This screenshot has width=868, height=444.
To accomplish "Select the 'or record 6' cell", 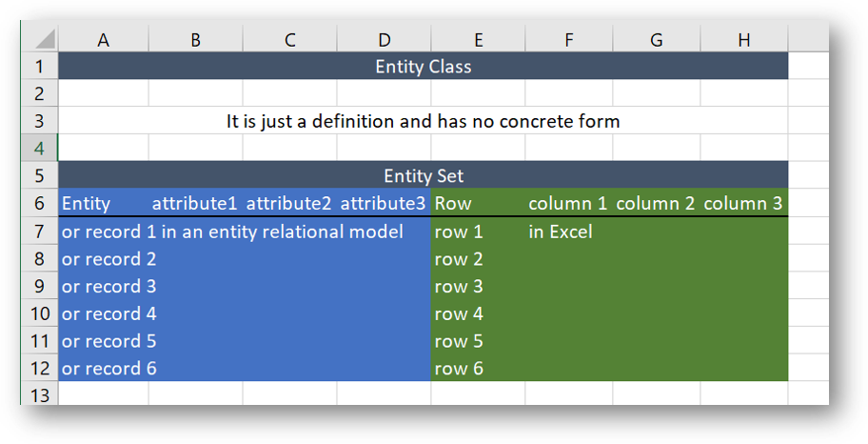I will coord(103,369).
